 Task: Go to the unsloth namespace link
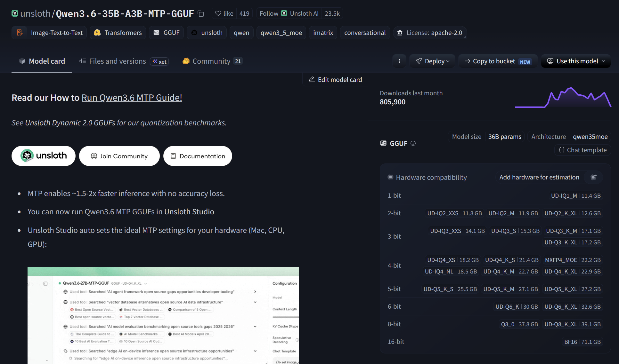36,13
